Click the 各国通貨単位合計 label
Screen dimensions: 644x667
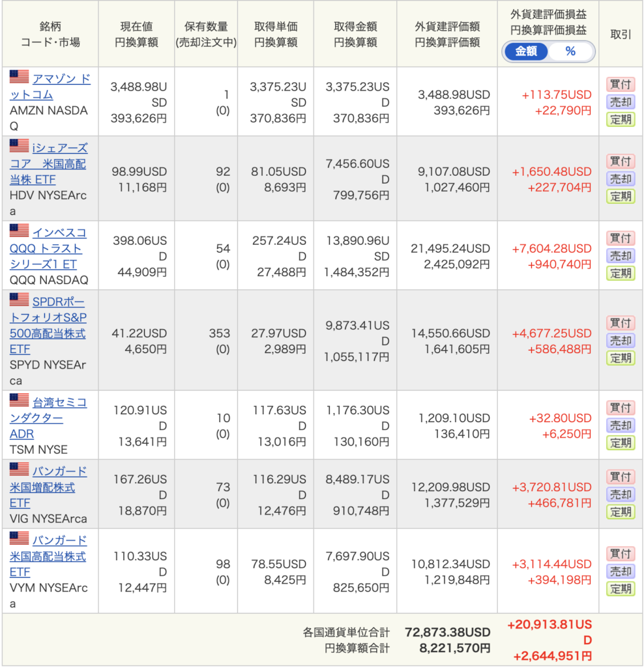click(x=346, y=632)
